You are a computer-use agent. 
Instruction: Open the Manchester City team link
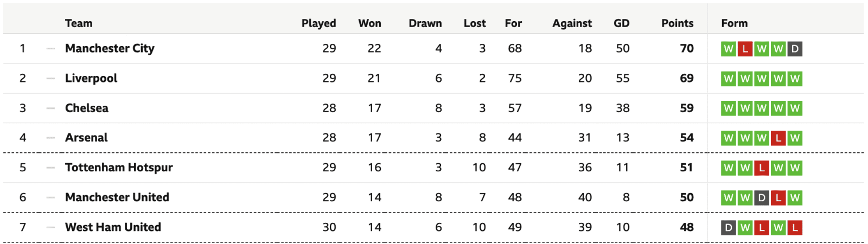pos(110,48)
